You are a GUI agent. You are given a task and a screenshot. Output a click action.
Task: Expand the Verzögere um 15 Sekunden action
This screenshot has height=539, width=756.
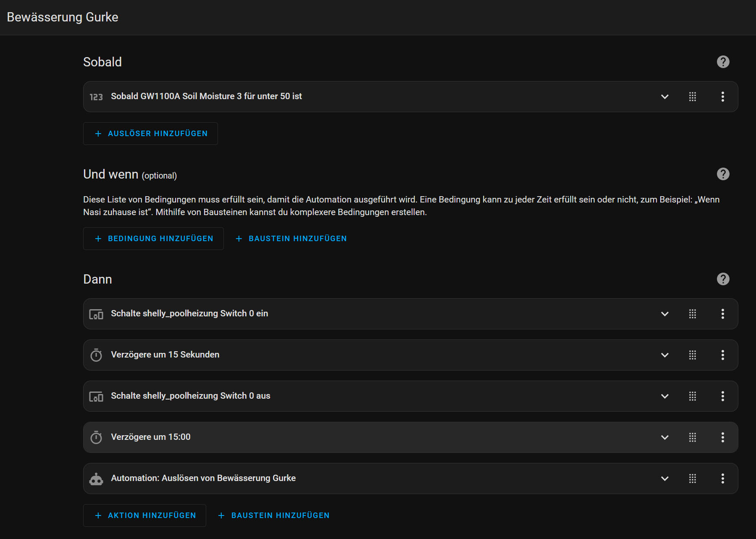point(664,355)
